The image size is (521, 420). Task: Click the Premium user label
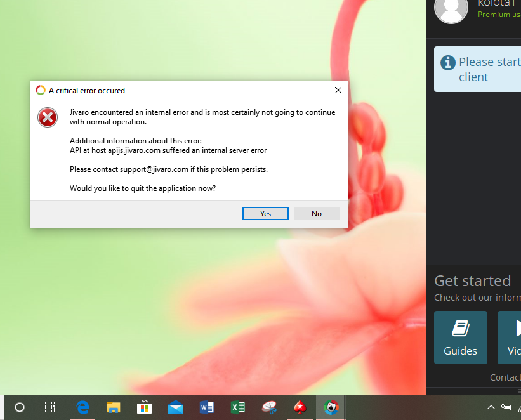499,15
